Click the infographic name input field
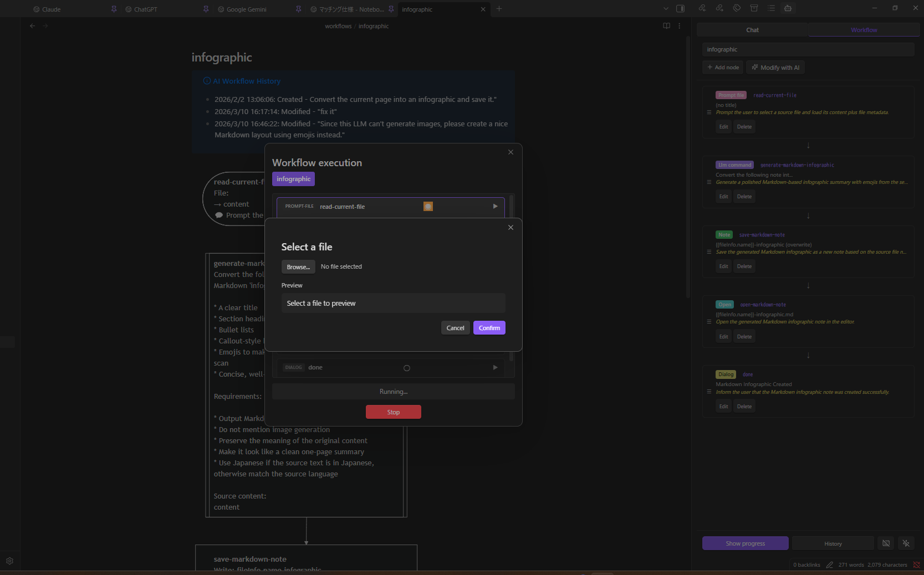 pyautogui.click(x=808, y=49)
